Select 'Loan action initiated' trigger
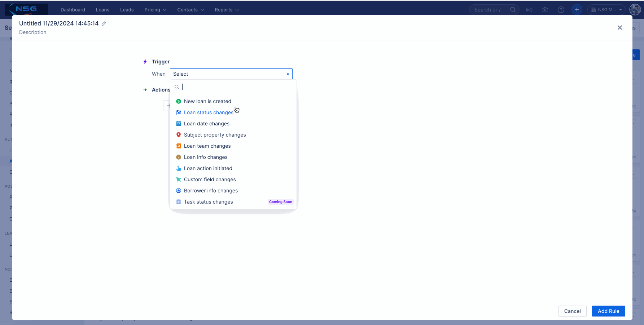 (x=233, y=168)
